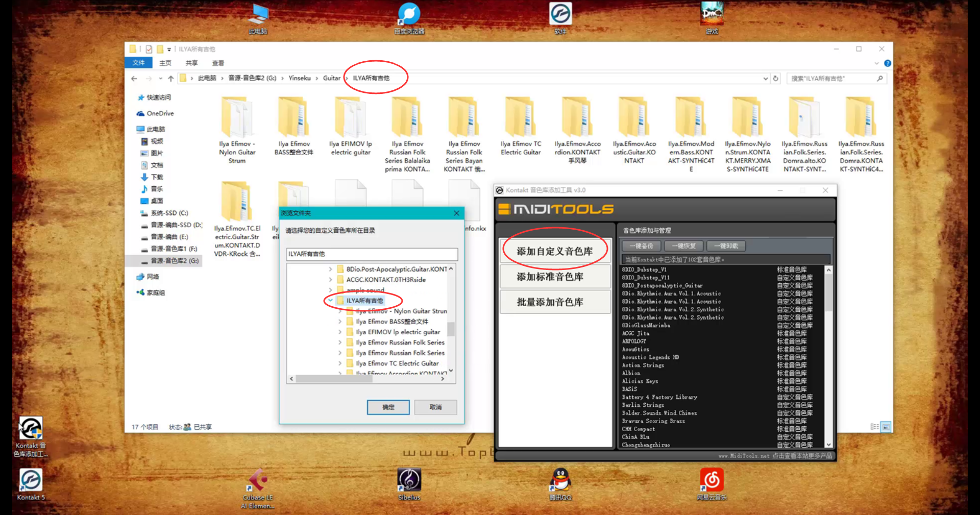Refresh the Explorer address bar location
The image size is (980, 515).
[776, 79]
